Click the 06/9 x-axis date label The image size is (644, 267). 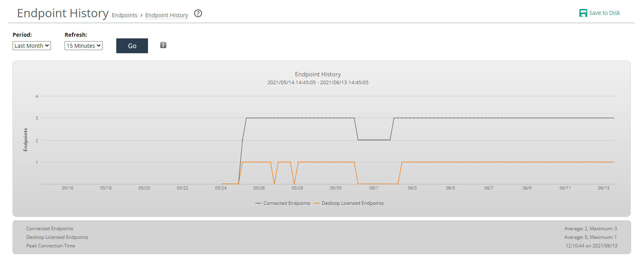[527, 188]
